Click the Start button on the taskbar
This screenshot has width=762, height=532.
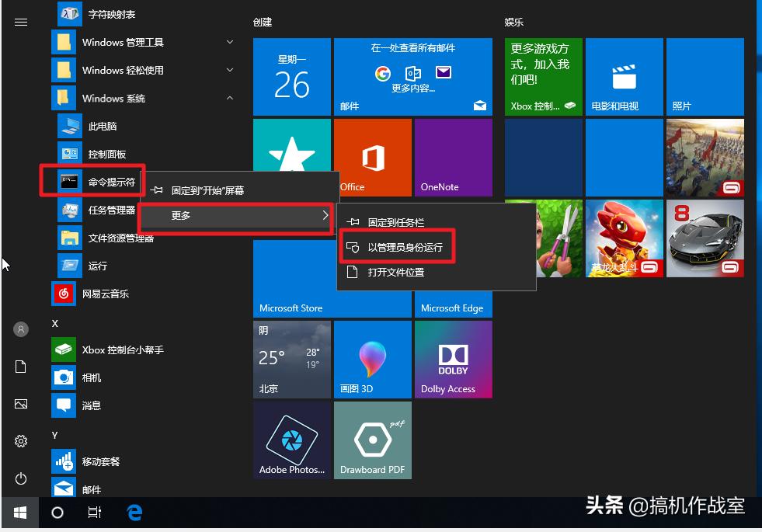(x=19, y=513)
